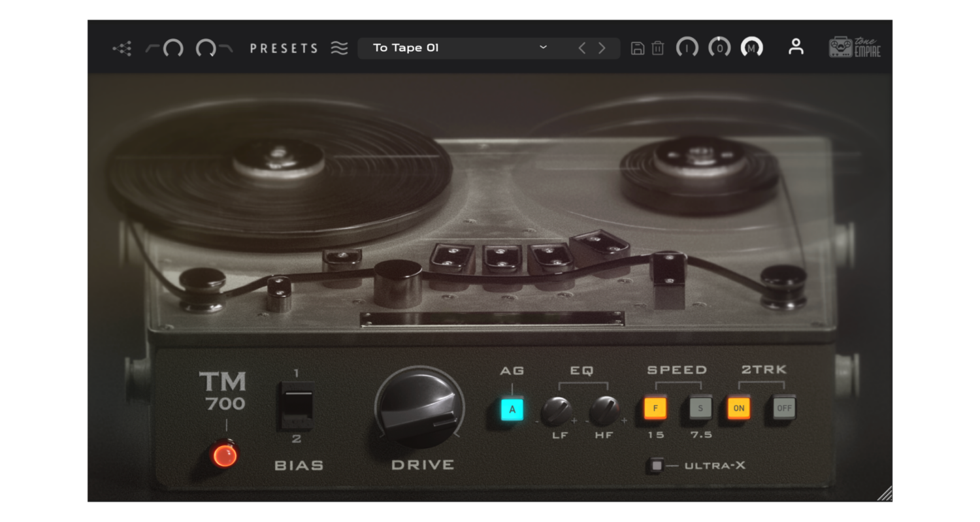Enable 2TRK mode with the ON button

click(738, 408)
